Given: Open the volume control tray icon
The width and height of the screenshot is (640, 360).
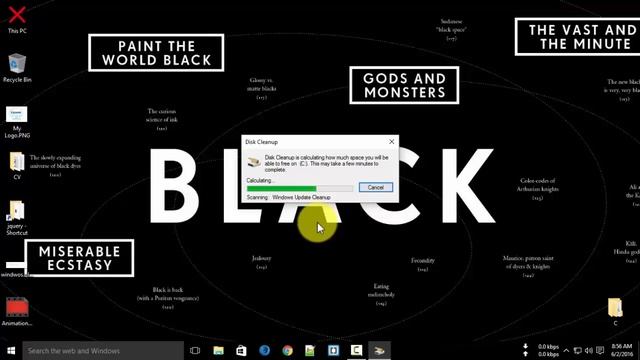Looking at the screenshot, I should tap(589, 351).
